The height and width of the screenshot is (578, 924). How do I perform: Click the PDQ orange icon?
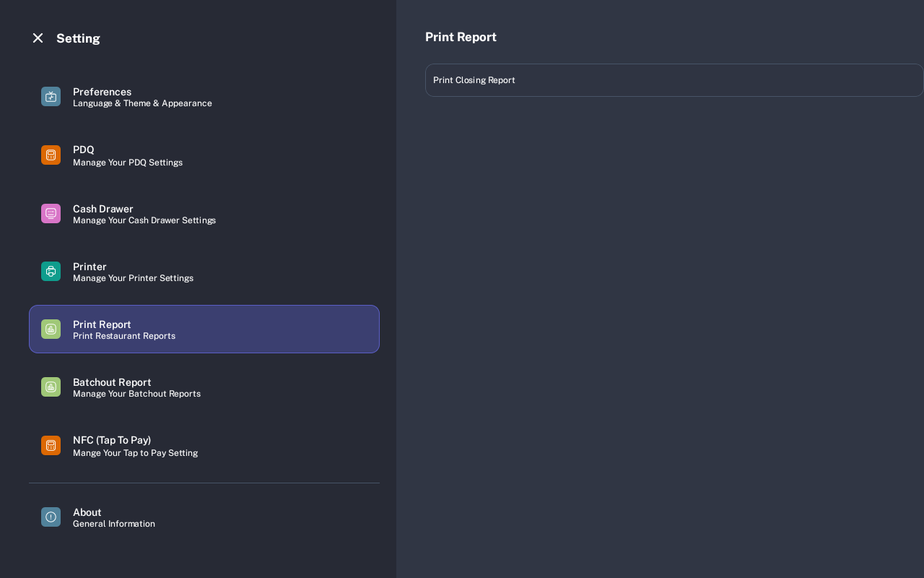tap(51, 155)
